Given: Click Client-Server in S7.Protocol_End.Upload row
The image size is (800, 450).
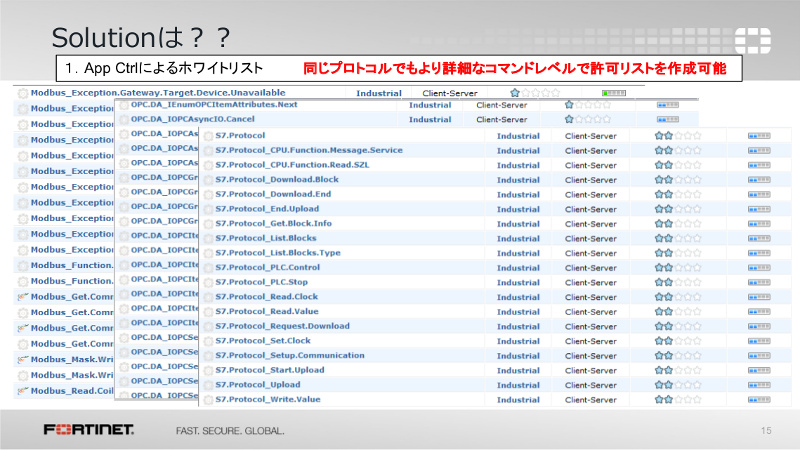Looking at the screenshot, I should coord(591,209).
